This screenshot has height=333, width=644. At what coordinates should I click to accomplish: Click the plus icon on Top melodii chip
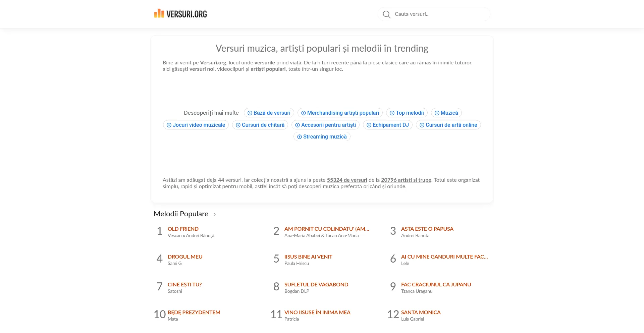coord(391,113)
